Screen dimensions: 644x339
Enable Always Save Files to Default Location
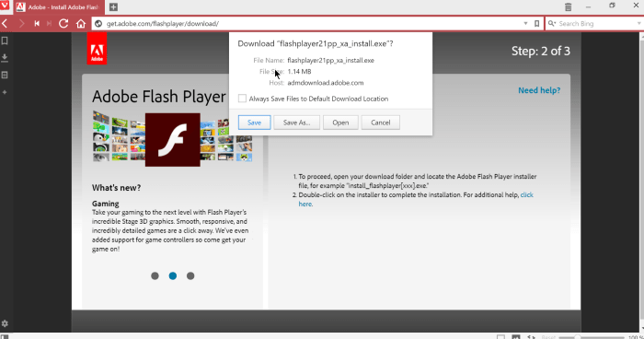242,99
